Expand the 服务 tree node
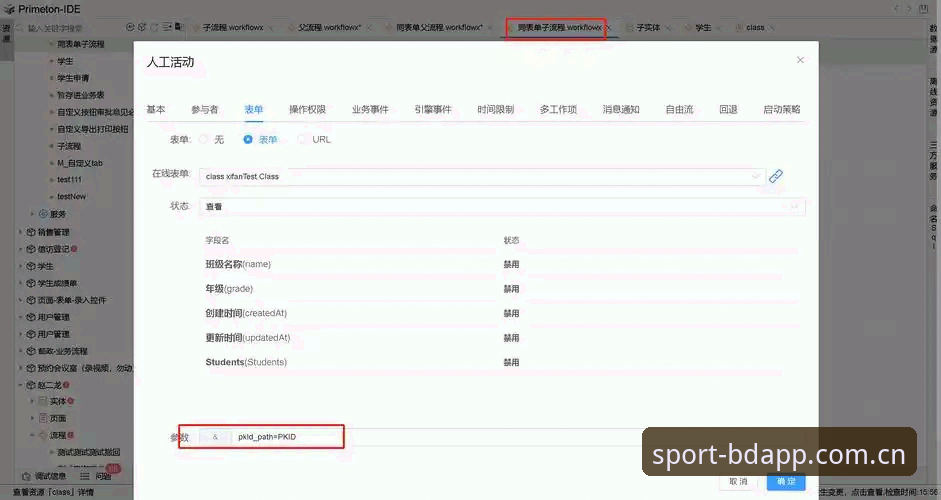The width and height of the screenshot is (941, 500). pyautogui.click(x=32, y=214)
